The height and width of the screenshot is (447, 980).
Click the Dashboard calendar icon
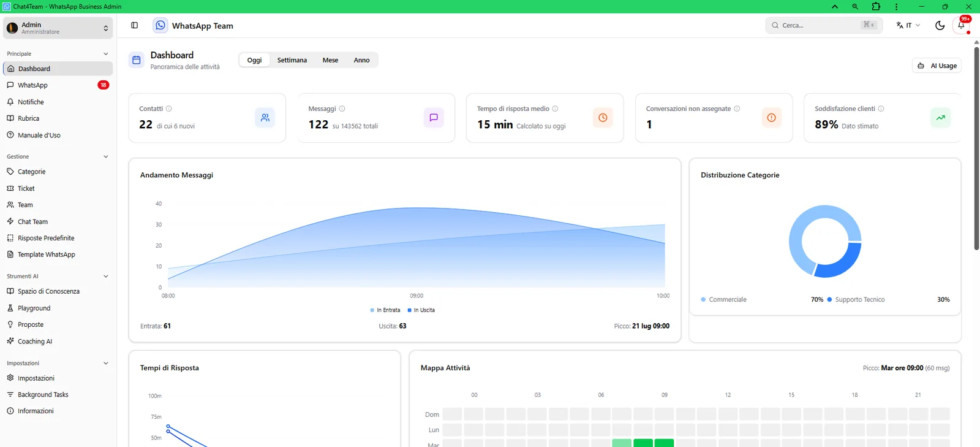(137, 60)
